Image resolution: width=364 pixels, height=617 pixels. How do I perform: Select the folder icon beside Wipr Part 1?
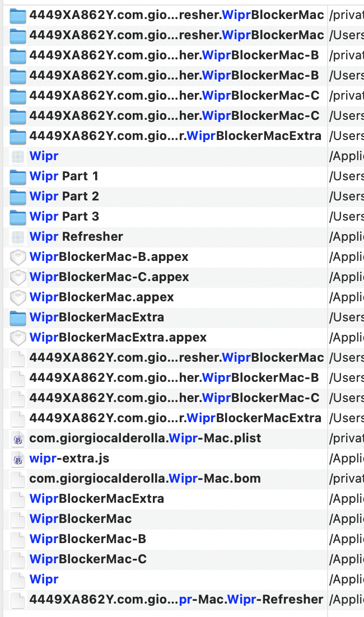(x=18, y=177)
